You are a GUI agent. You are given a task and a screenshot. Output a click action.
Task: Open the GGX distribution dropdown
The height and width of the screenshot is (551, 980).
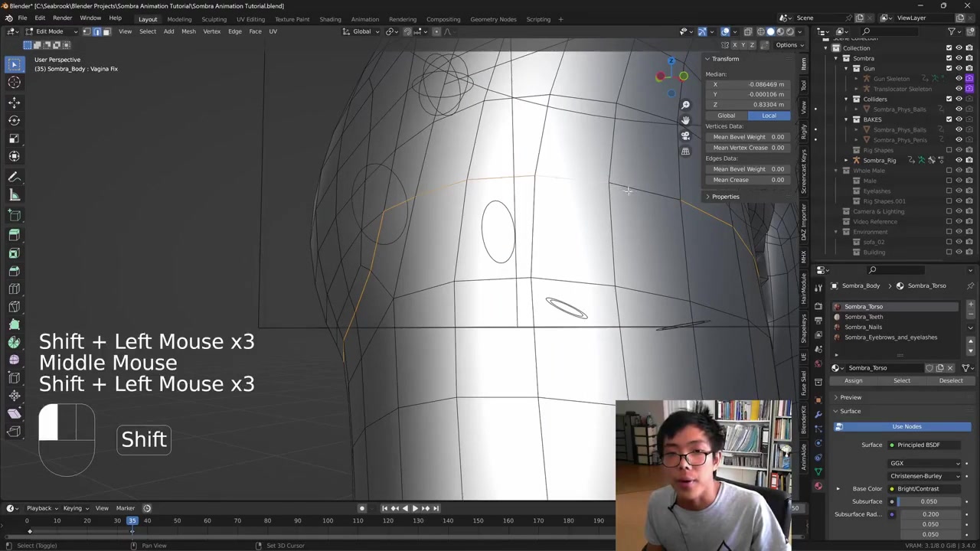pyautogui.click(x=925, y=463)
